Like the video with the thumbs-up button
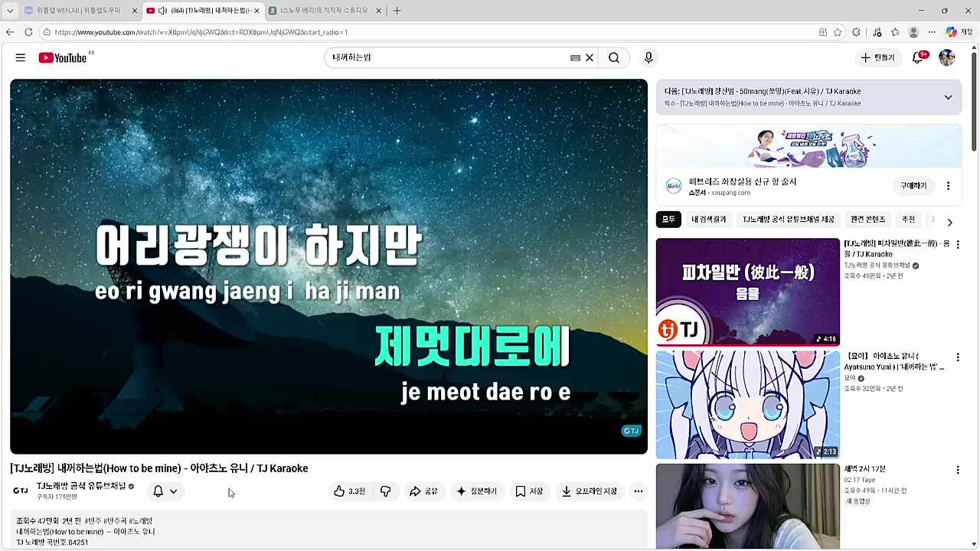980x551 pixels. point(349,491)
